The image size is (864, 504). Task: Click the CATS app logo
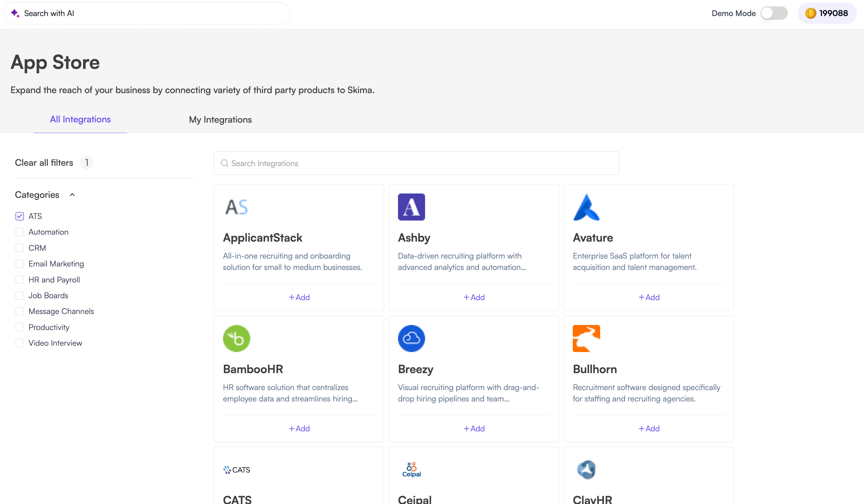point(236,469)
